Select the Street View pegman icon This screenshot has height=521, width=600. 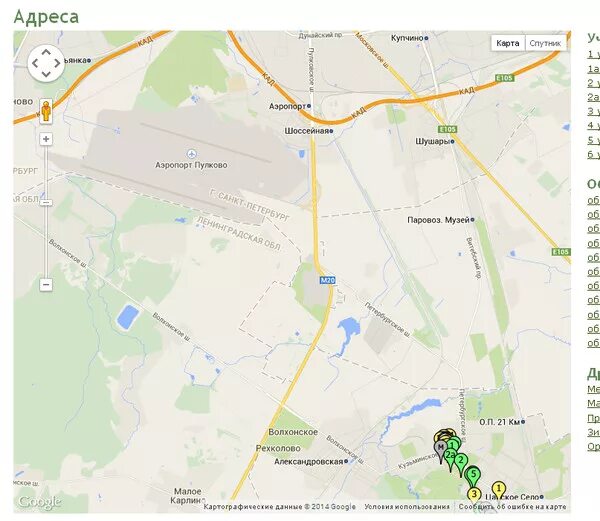[46, 111]
